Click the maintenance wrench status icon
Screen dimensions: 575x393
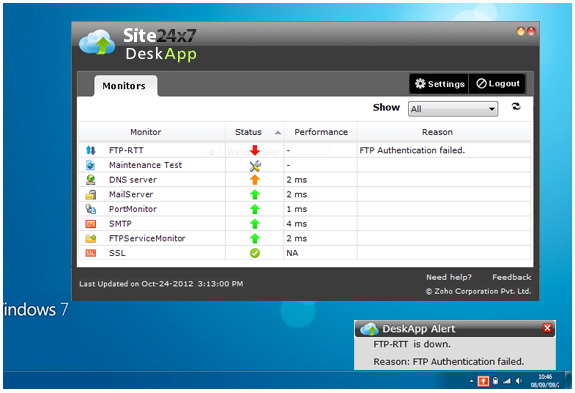(255, 166)
